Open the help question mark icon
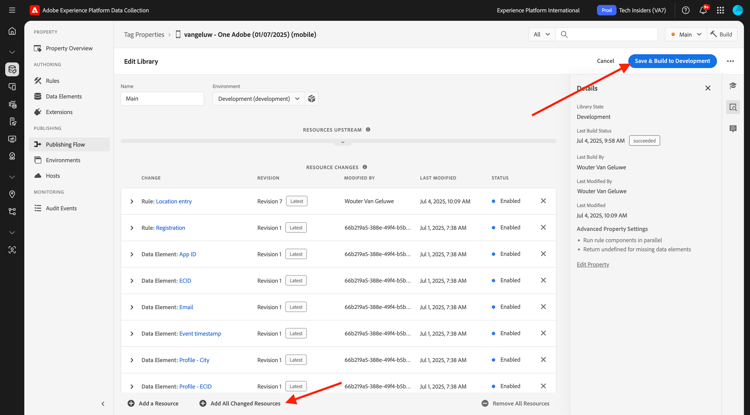The image size is (750, 415). 686,10
